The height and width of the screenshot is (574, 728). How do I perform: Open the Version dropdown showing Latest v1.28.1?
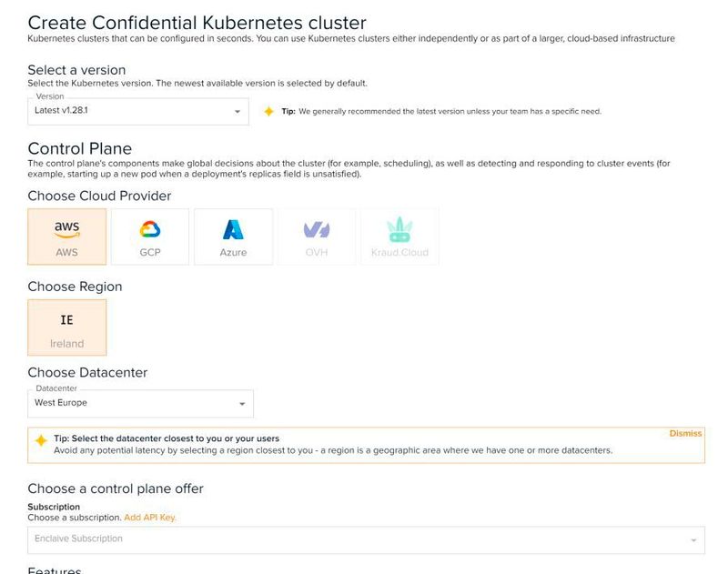click(136, 111)
